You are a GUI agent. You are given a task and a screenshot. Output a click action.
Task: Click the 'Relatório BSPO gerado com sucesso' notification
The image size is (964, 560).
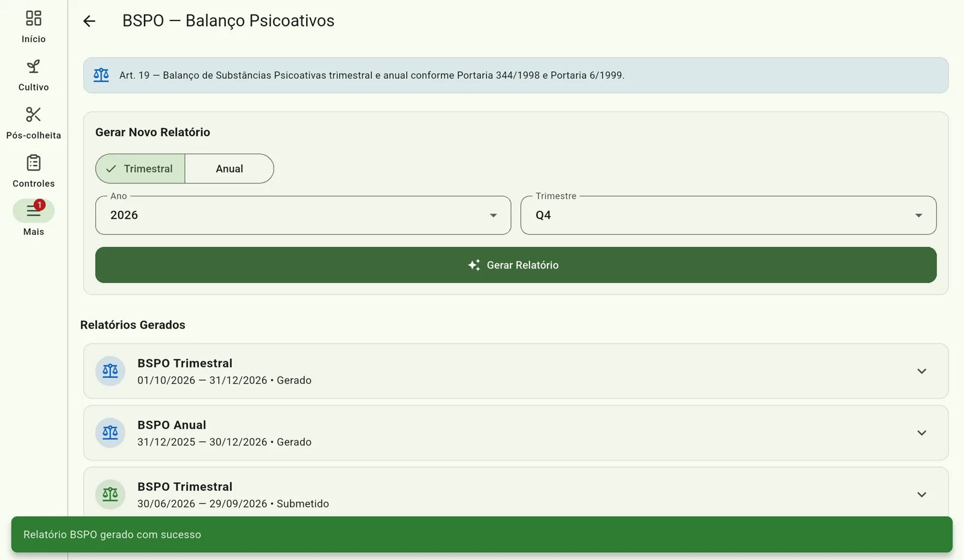click(482, 535)
